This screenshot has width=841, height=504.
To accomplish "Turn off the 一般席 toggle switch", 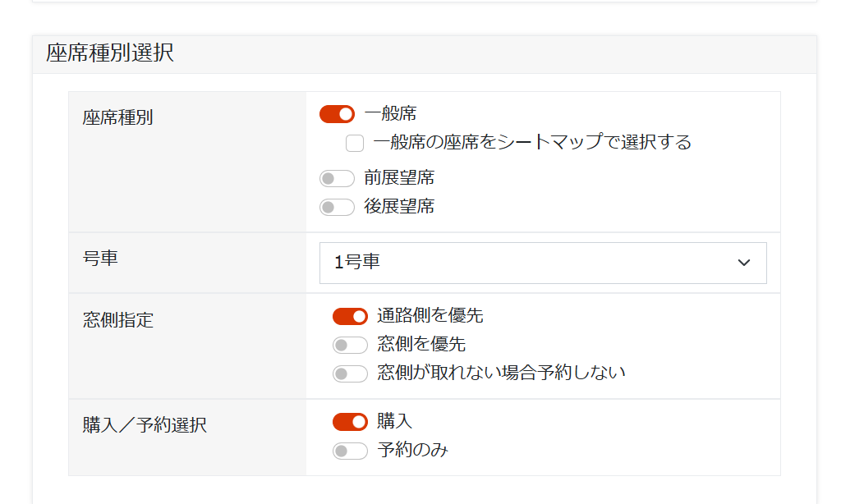I will click(337, 114).
